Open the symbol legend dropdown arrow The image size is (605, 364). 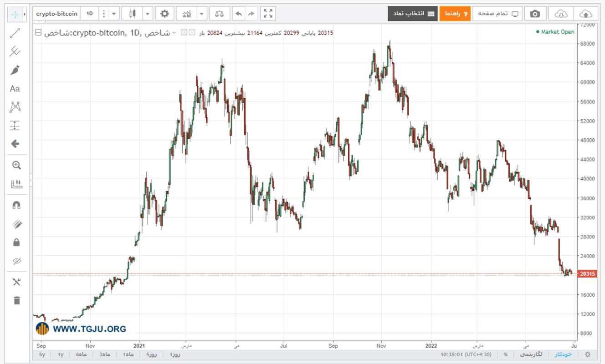(x=174, y=33)
